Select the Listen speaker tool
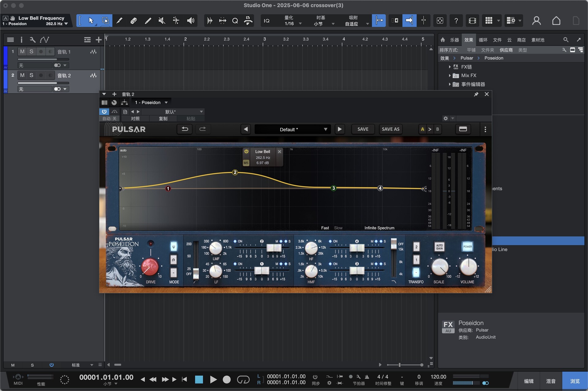The height and width of the screenshot is (391, 588). point(190,20)
